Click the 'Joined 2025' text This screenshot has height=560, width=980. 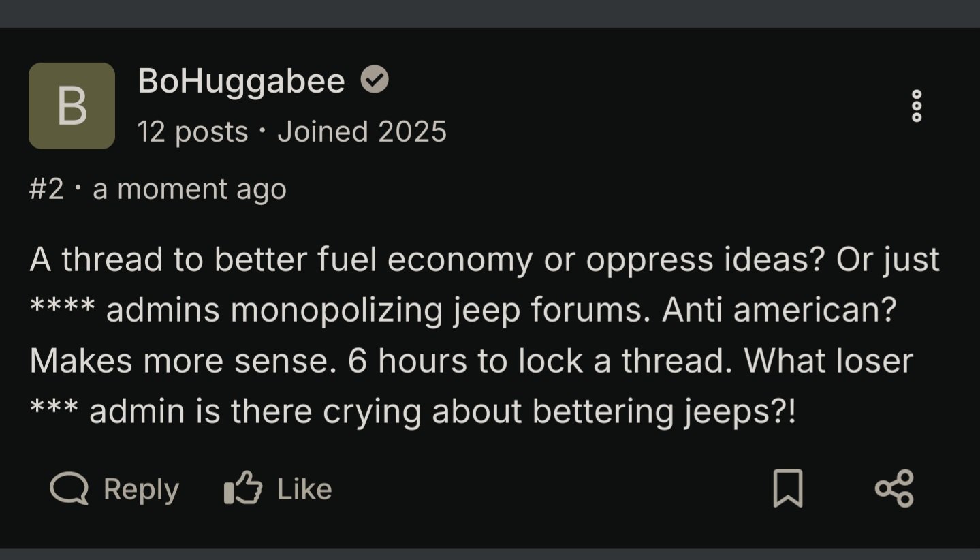tap(362, 131)
